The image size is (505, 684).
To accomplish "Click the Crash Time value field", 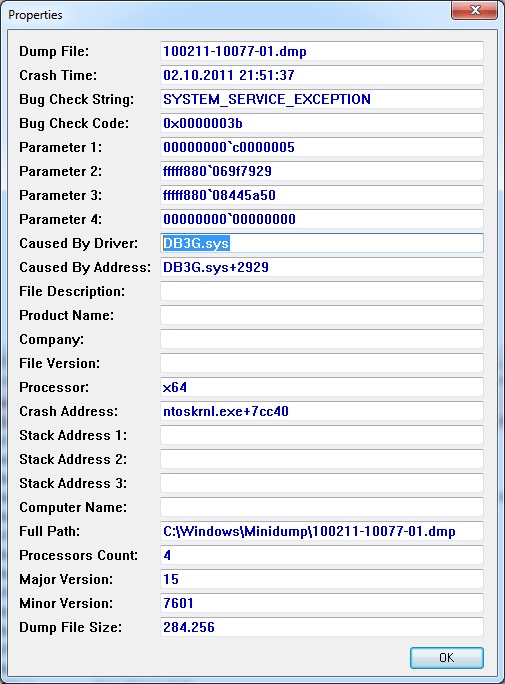I will (322, 75).
